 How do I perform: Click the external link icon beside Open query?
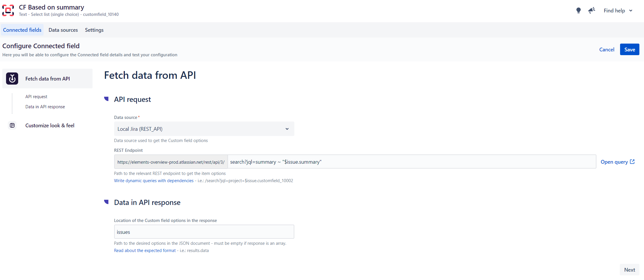coord(632,162)
